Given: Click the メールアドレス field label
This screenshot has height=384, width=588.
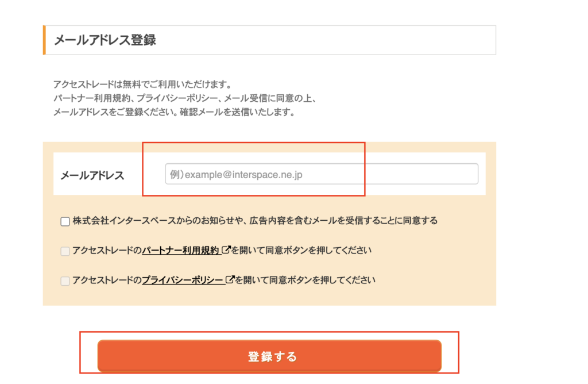Looking at the screenshot, I should [92, 175].
